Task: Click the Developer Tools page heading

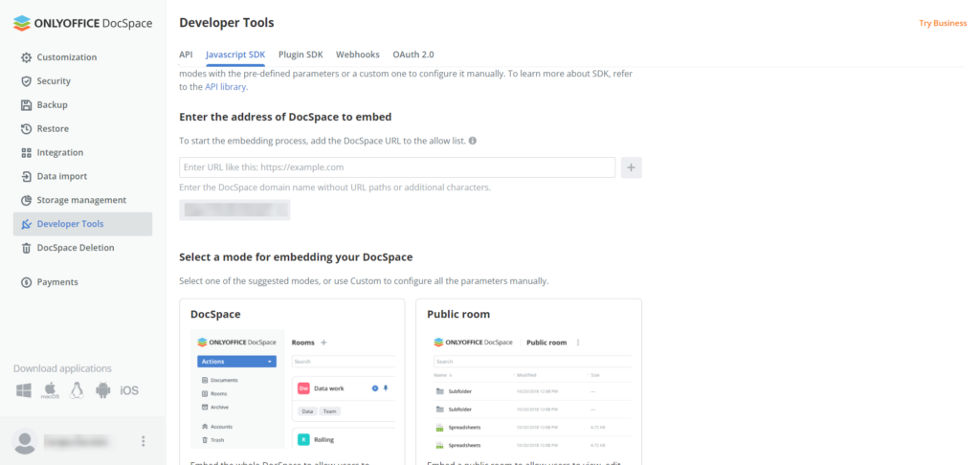Action: point(226,23)
